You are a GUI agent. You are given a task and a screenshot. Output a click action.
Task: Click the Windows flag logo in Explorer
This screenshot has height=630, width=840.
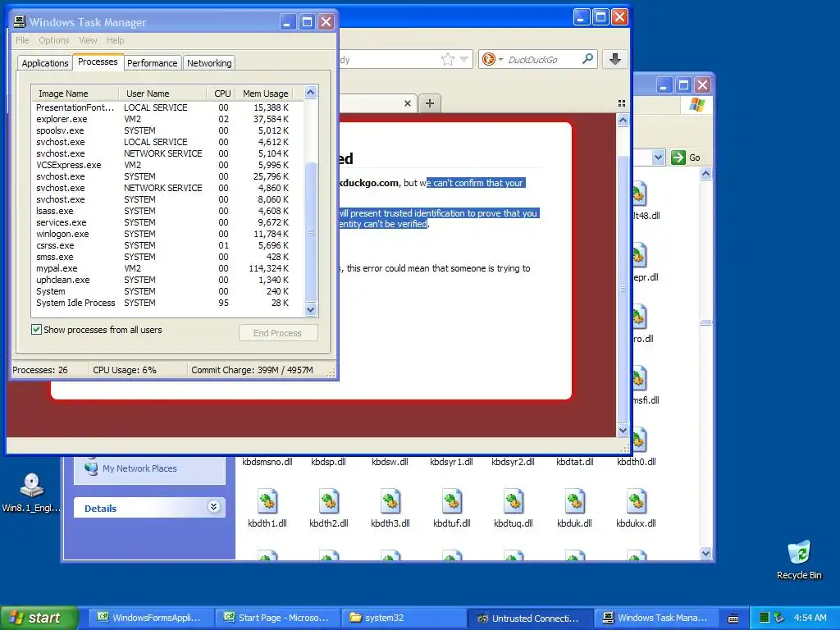click(696, 104)
